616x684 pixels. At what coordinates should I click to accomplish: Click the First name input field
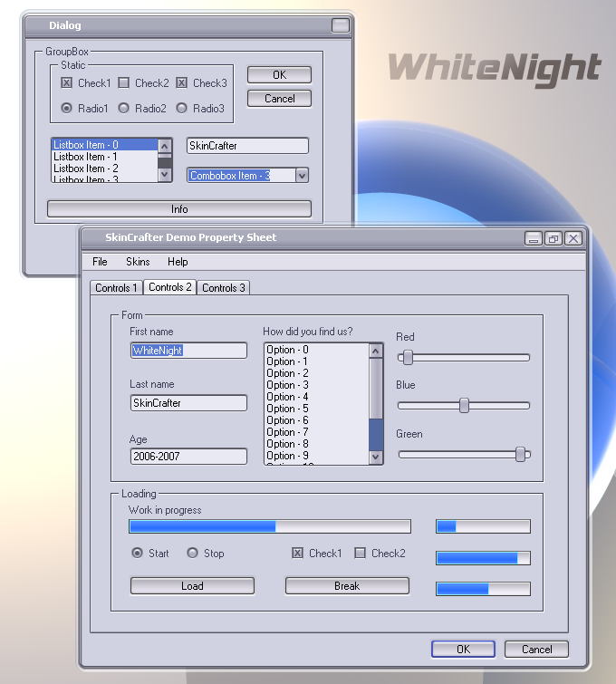tap(188, 351)
